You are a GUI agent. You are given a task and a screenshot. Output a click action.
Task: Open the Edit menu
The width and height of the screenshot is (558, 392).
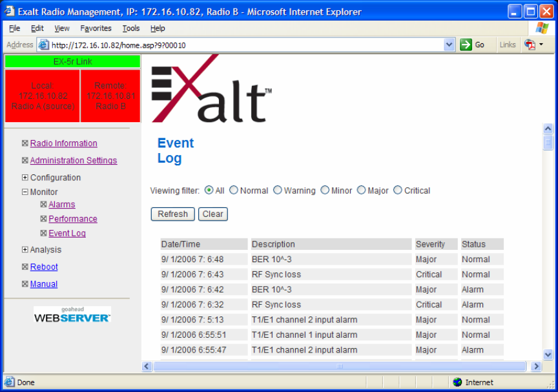click(x=37, y=28)
